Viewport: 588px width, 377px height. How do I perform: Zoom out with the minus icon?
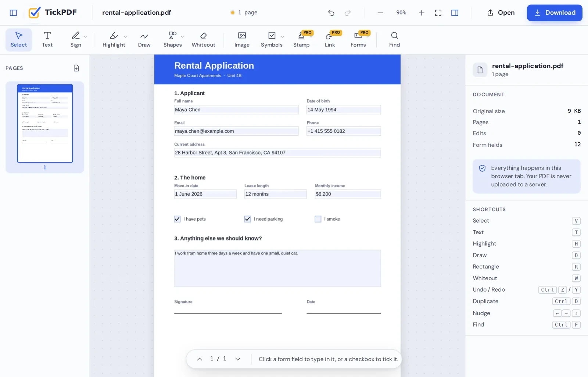380,13
